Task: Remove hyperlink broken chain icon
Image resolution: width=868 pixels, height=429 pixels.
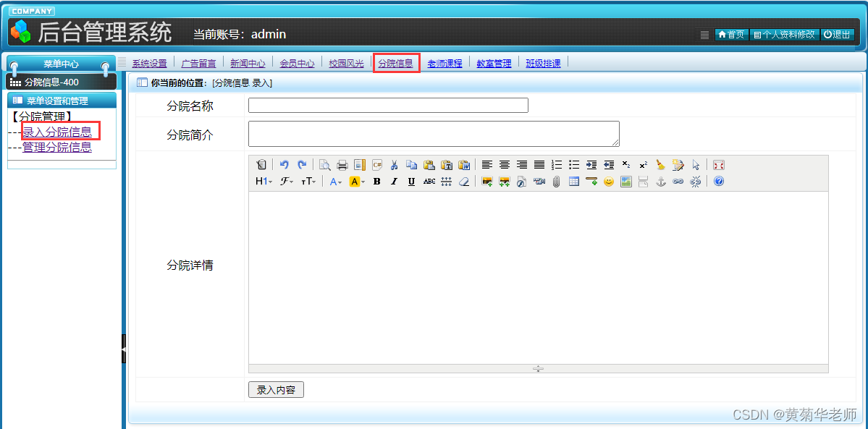Action: pyautogui.click(x=696, y=182)
